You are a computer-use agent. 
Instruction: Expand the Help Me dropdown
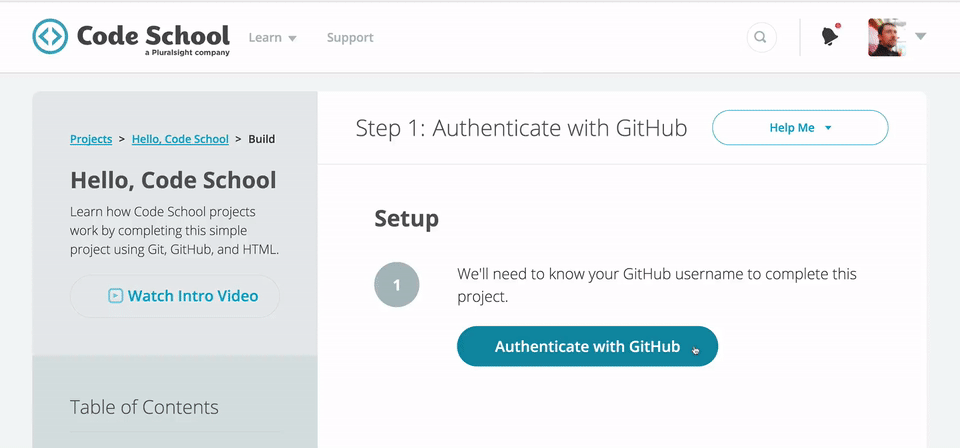point(800,128)
